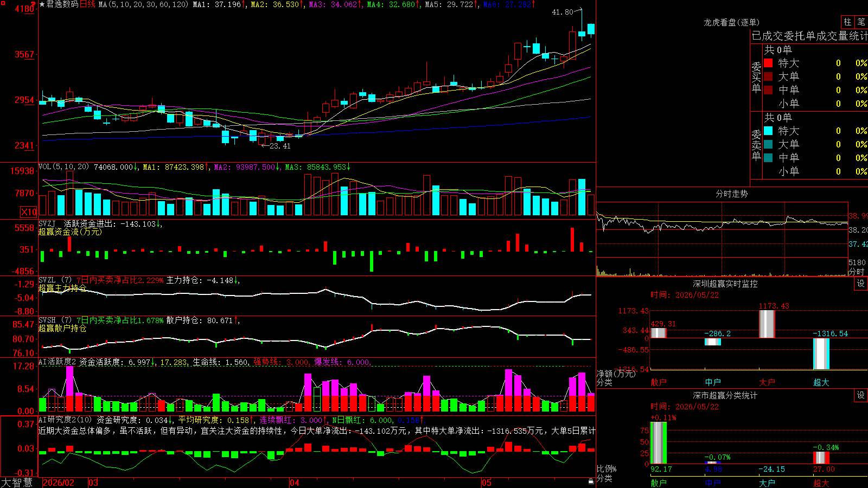Open 设 settings for 深圳超赢实时监控

click(861, 284)
